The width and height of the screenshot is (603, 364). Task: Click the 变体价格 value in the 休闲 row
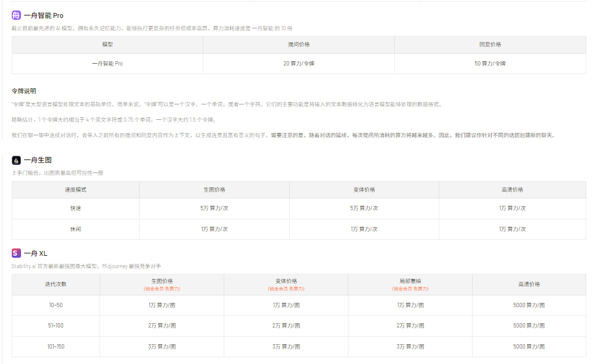(364, 229)
